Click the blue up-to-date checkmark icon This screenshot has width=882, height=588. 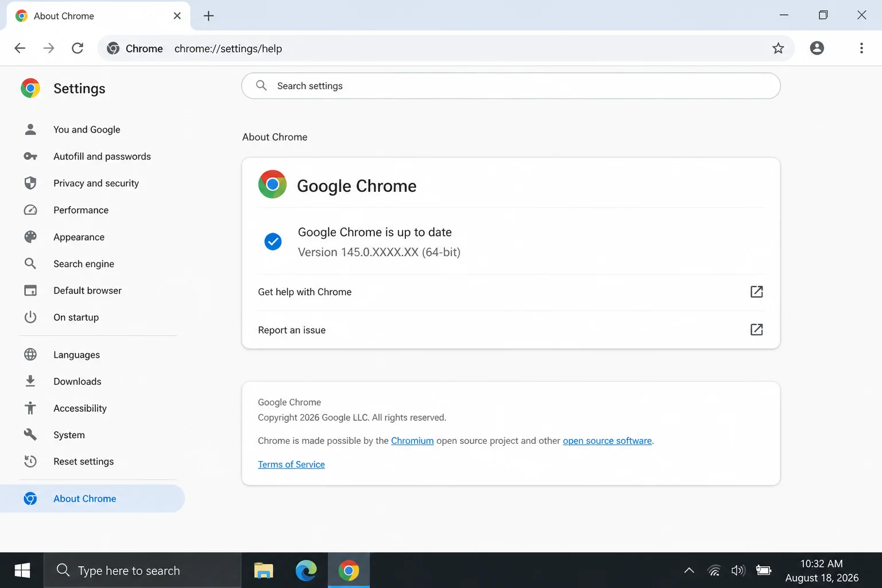click(x=273, y=242)
